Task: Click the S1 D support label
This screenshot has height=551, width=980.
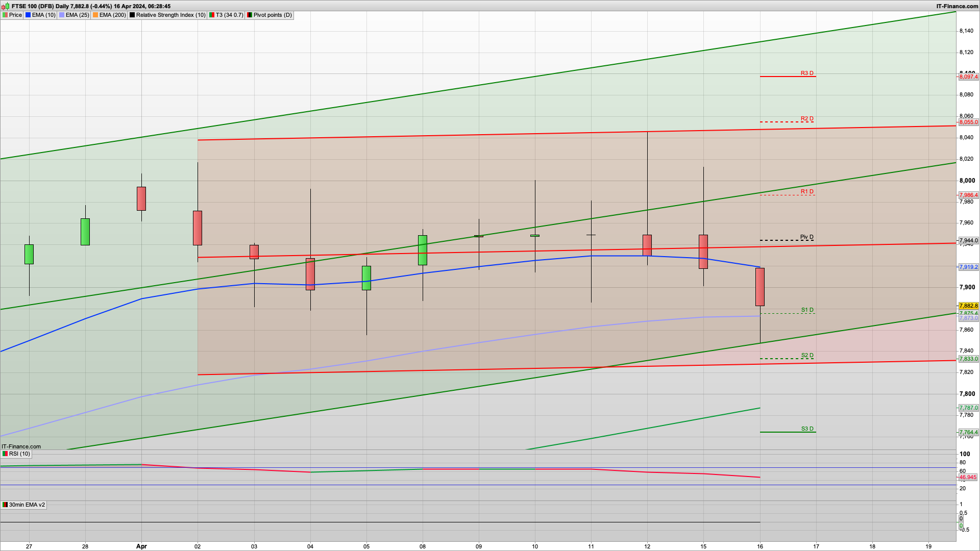Action: (x=807, y=310)
